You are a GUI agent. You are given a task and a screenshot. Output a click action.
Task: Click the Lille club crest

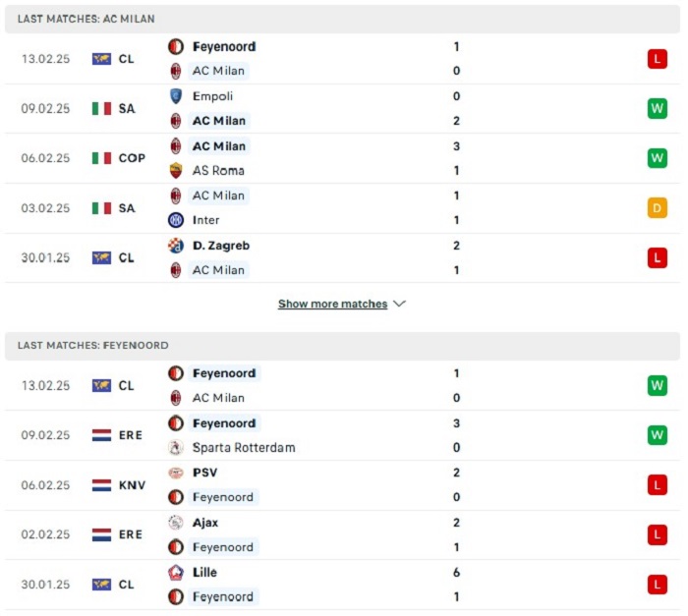176,573
